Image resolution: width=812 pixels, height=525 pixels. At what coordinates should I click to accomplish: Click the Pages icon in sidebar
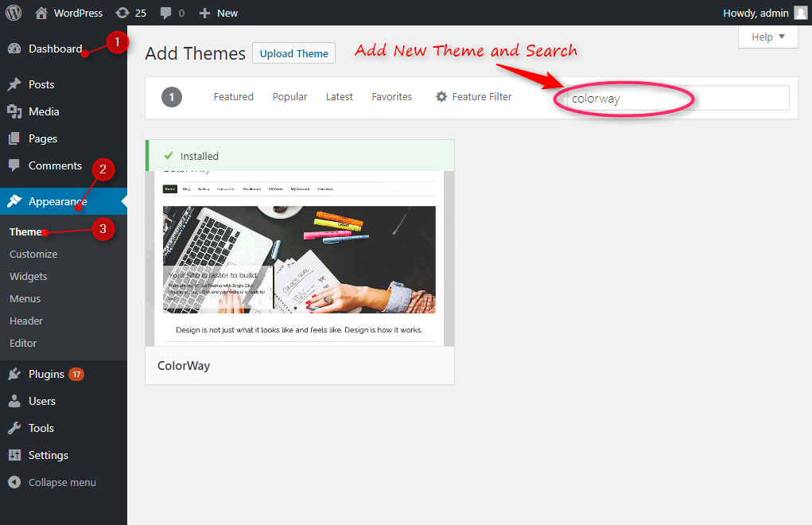14,138
